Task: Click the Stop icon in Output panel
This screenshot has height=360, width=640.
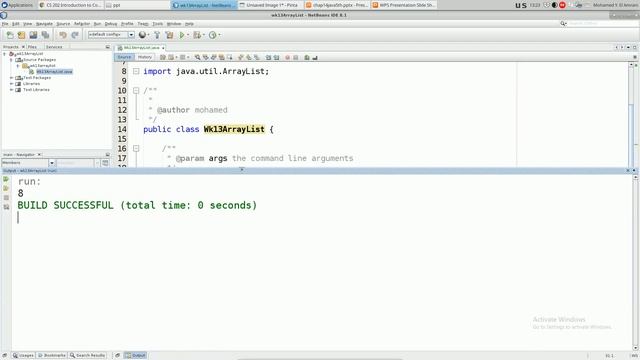Action: tap(6, 198)
